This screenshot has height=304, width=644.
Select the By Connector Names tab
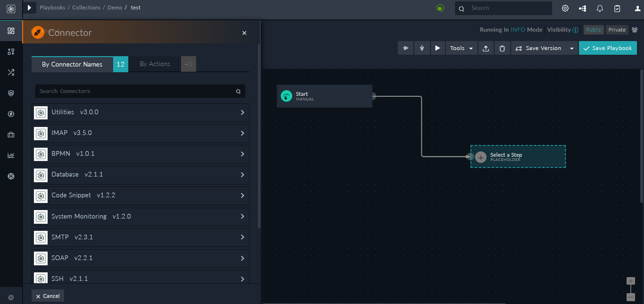(72, 64)
